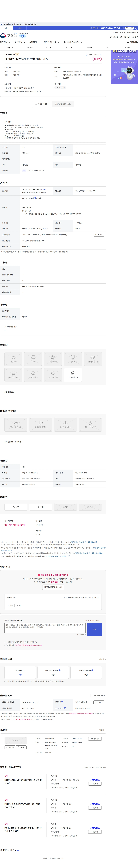
Task: Click 개인정보보호법 상세 보기 button
Action: pyautogui.click(x=53, y=587)
